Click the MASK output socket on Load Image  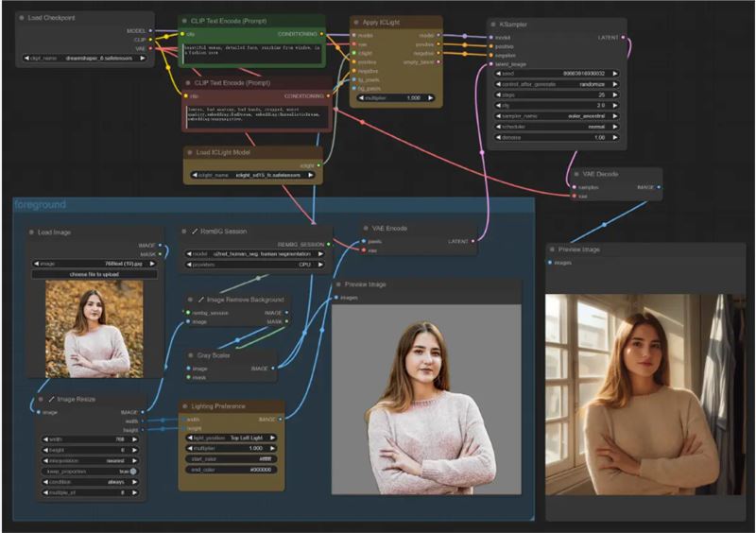click(161, 254)
